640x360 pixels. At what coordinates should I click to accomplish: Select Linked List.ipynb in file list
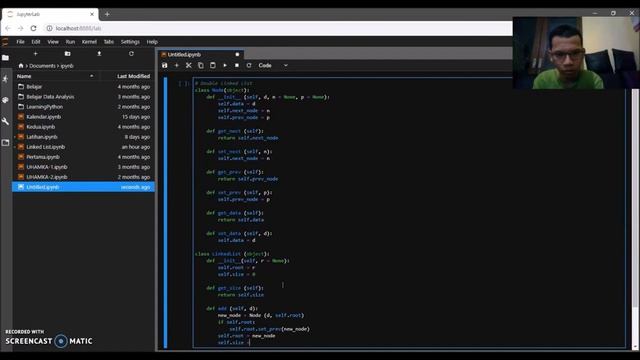(x=83, y=147)
